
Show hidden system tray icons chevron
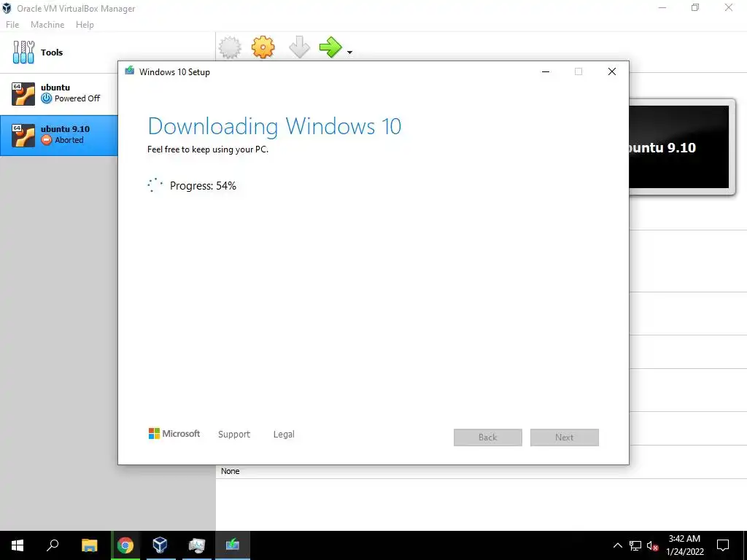[x=617, y=545]
